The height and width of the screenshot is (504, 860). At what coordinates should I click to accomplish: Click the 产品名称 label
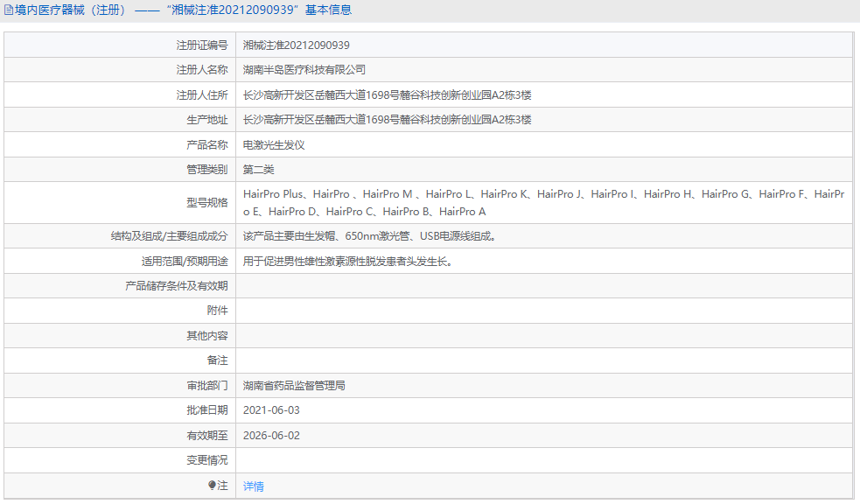[x=206, y=144]
